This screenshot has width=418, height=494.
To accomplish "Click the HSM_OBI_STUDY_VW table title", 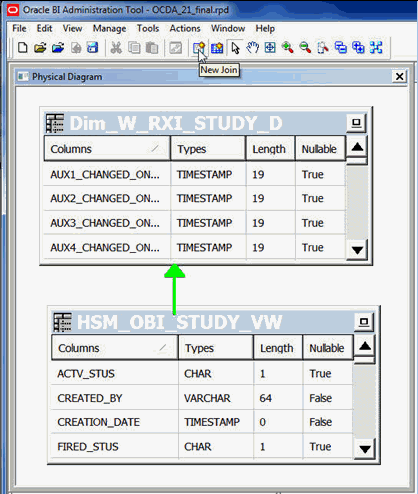I will (180, 322).
